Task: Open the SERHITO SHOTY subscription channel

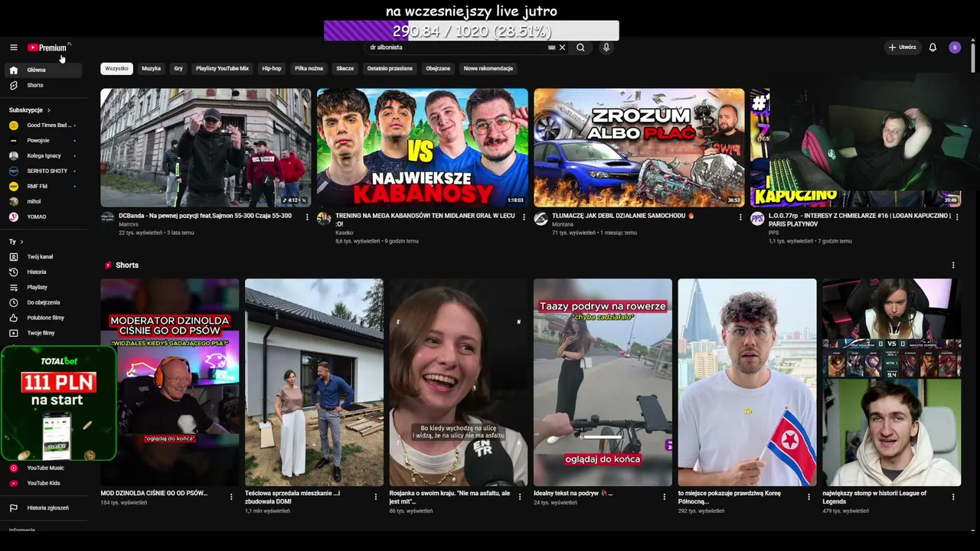Action: click(44, 171)
